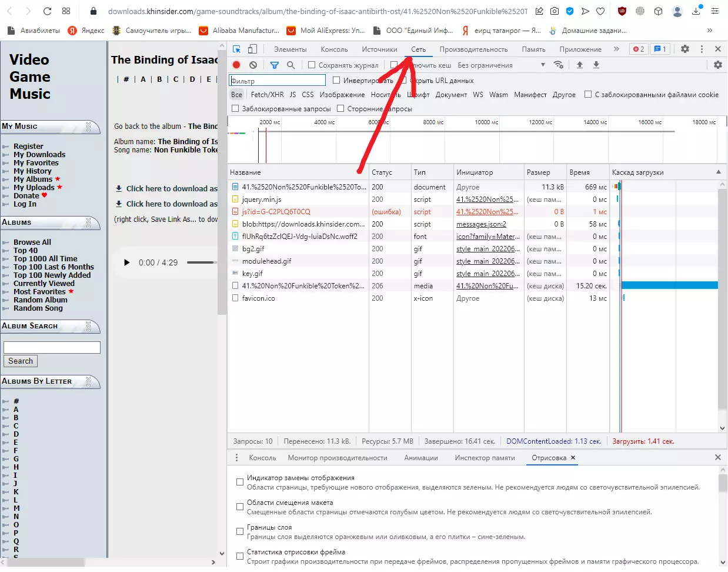Open the network conditions Wi-Fi icon
The height and width of the screenshot is (572, 728).
click(x=559, y=65)
